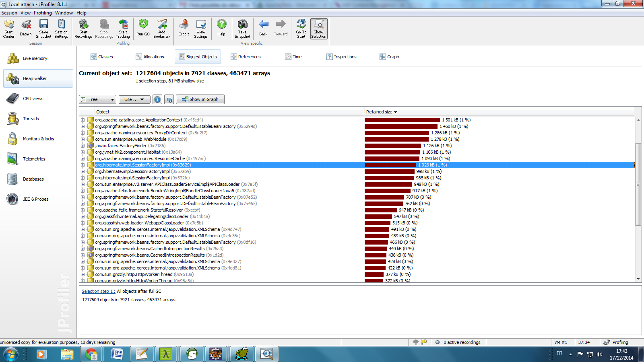This screenshot has width=644, height=362.
Task: Click the Object column header
Action: point(229,112)
